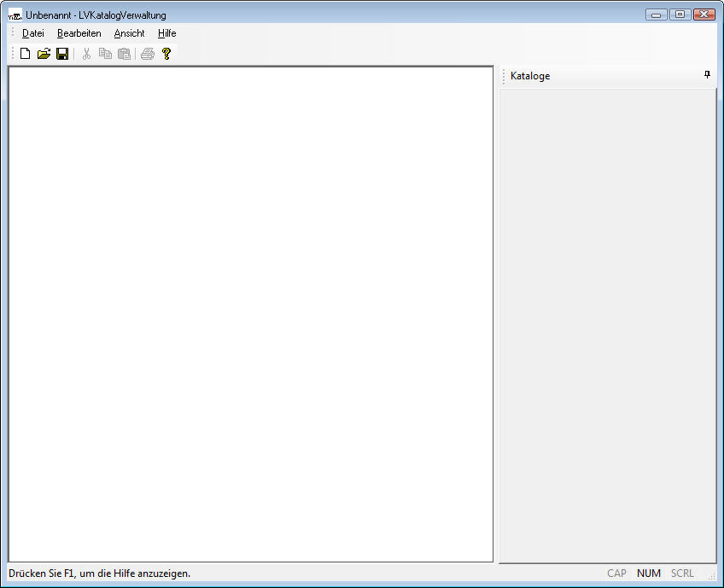
Task: Grab the toolbar gripper handle
Action: pos(13,54)
